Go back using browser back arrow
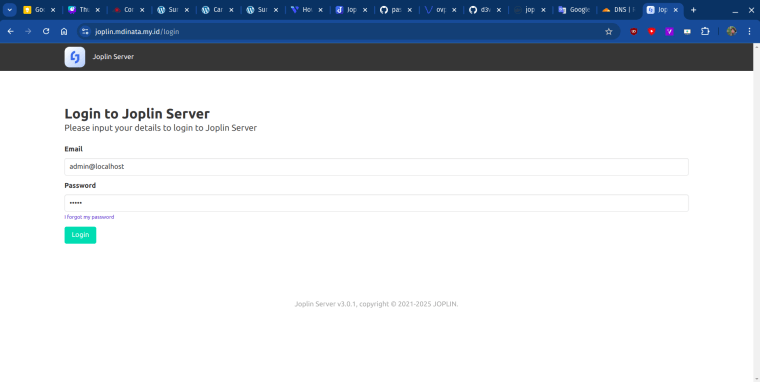 (10, 32)
